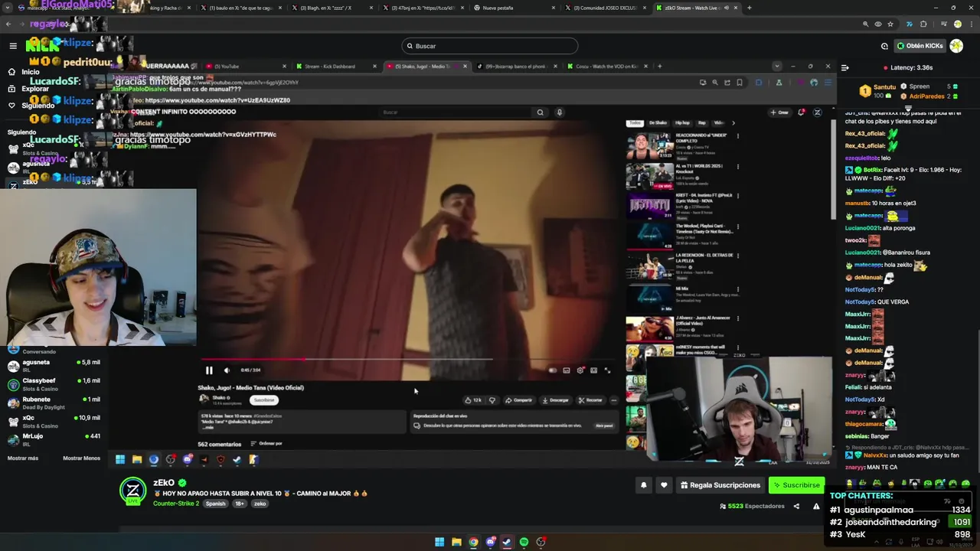Open File Explorer from taskbar
The width and height of the screenshot is (980, 551).
(456, 542)
